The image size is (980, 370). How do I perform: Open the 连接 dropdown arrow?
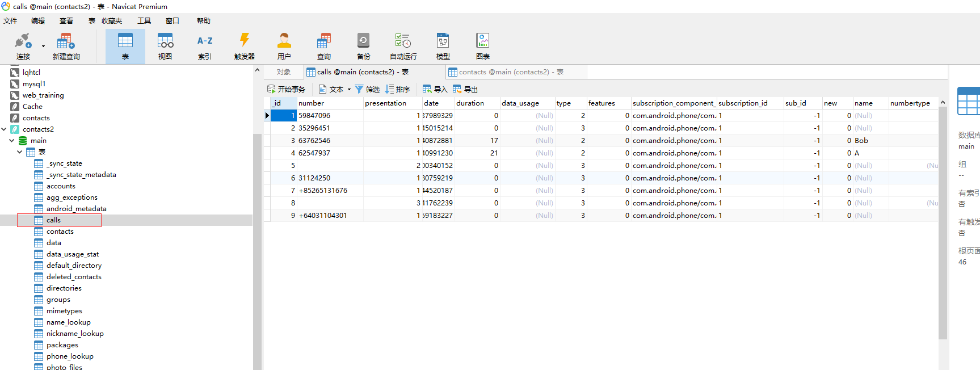(43, 46)
